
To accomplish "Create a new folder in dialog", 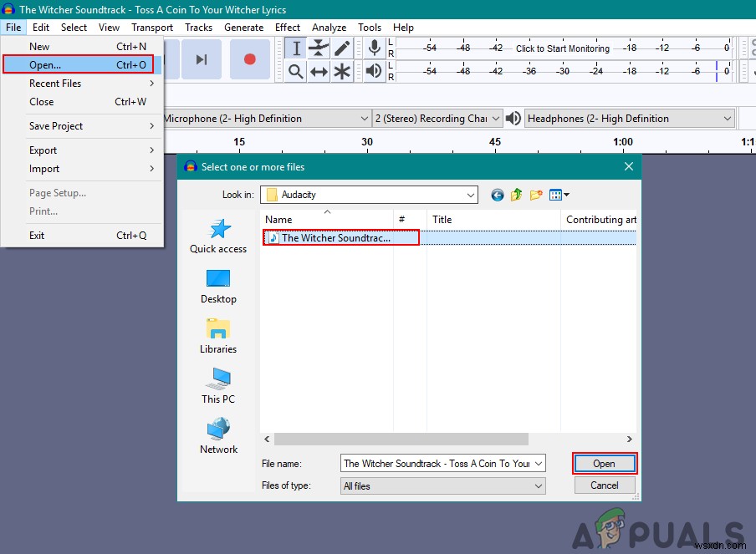I will click(x=536, y=195).
